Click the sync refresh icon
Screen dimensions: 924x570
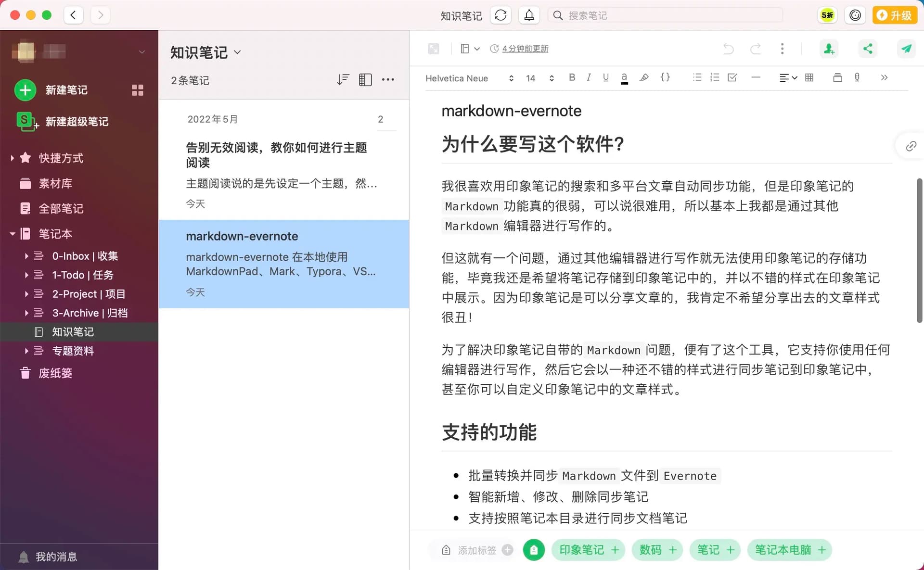click(500, 15)
